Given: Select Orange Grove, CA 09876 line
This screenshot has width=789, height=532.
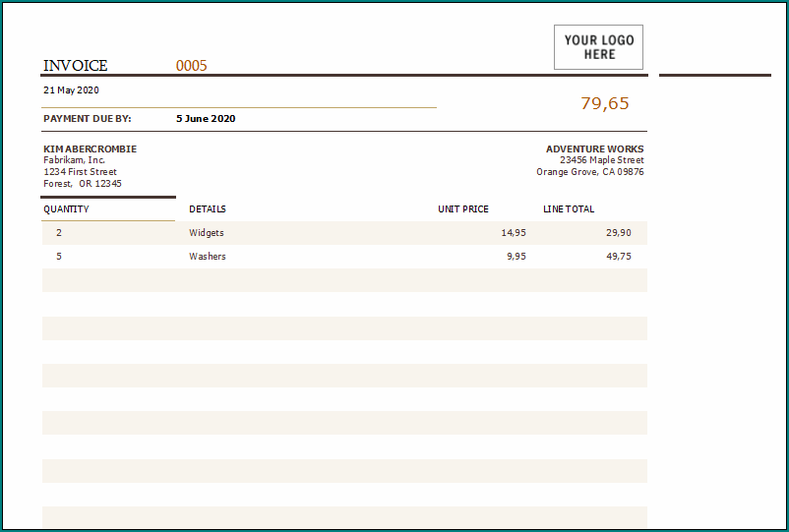Looking at the screenshot, I should click(x=589, y=172).
